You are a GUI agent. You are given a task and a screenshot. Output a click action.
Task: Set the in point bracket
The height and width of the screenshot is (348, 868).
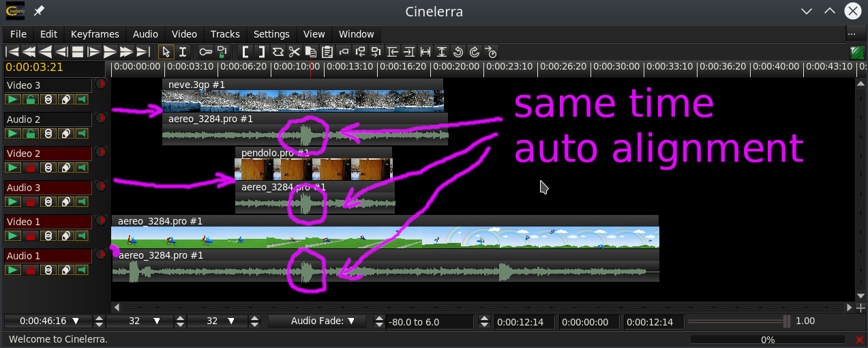[x=245, y=52]
